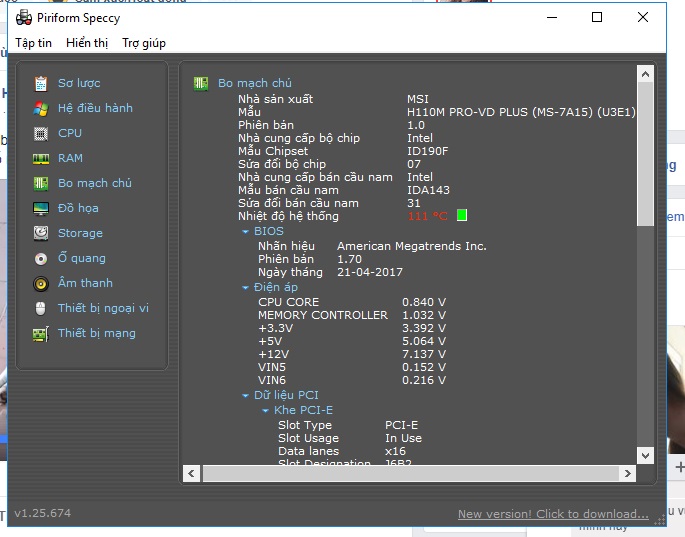The image size is (685, 537).
Task: Click the Thiết bị ngoại vi mouse icon
Action: tap(41, 308)
